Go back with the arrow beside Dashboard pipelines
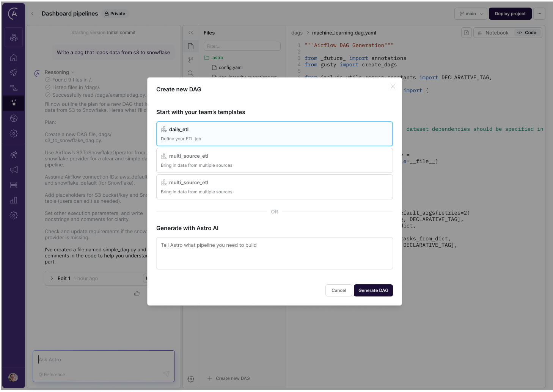 [33, 14]
